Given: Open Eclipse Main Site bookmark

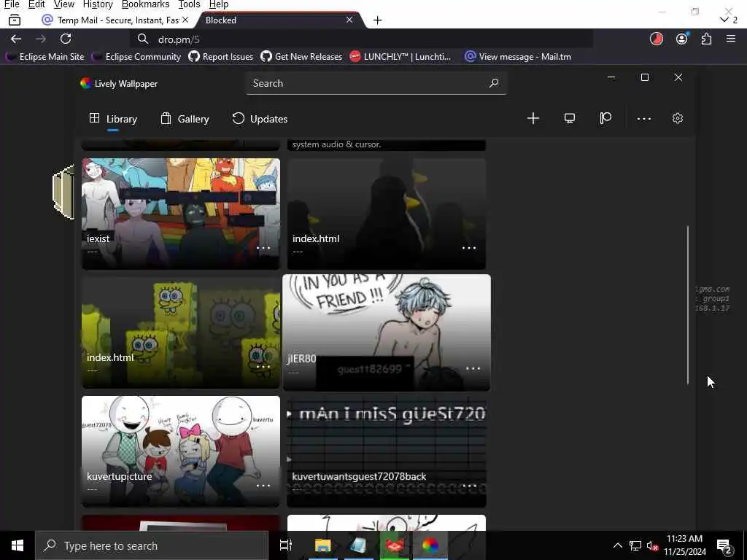Looking at the screenshot, I should click(44, 57).
